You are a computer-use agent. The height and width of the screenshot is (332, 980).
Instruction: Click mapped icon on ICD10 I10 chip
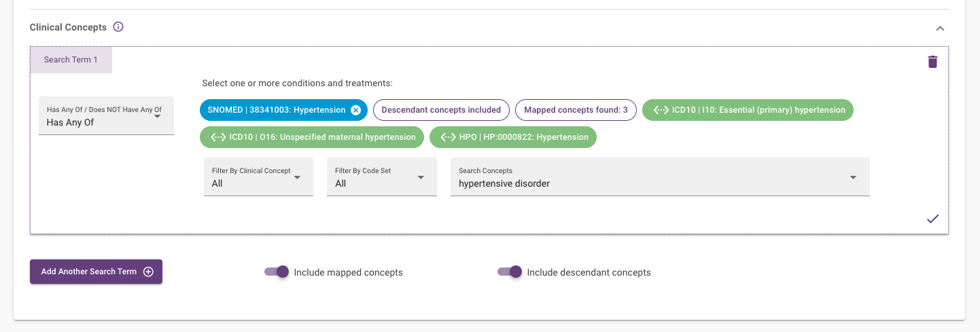point(661,110)
